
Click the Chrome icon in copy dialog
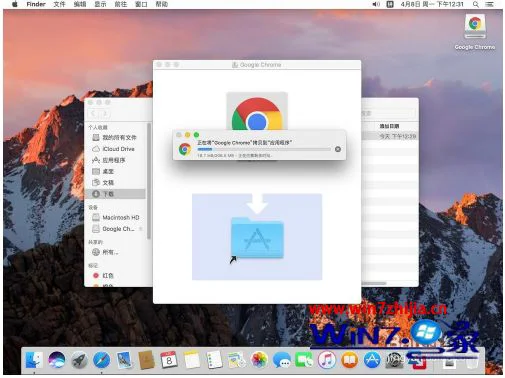185,149
